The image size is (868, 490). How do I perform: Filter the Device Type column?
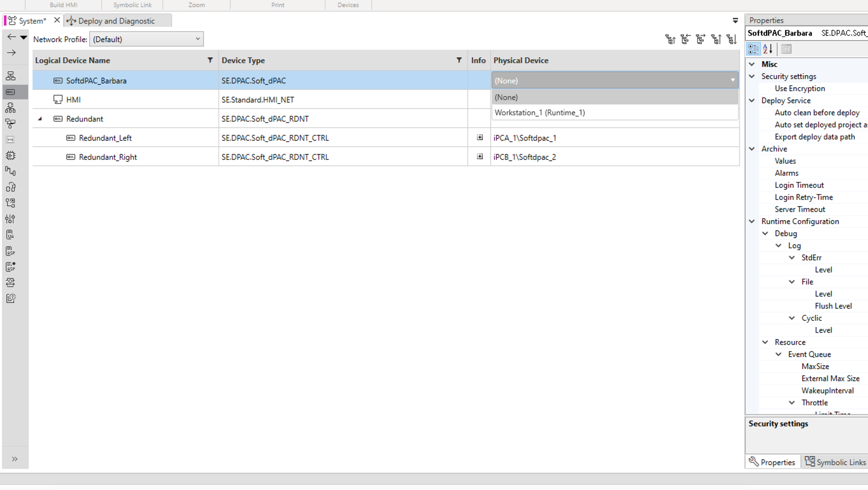tap(459, 60)
